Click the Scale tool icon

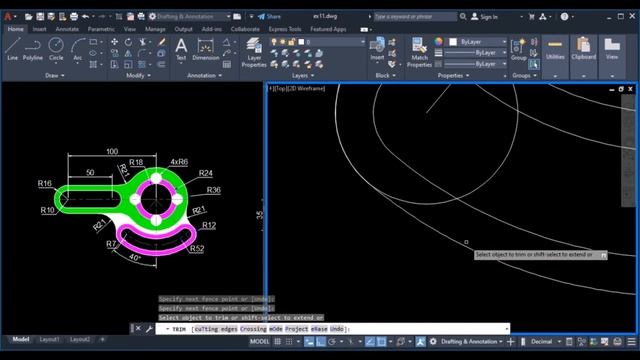128,64
